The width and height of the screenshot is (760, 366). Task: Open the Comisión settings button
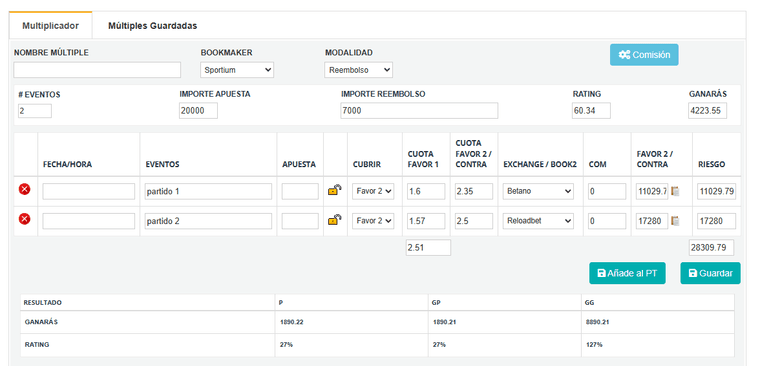click(x=644, y=55)
